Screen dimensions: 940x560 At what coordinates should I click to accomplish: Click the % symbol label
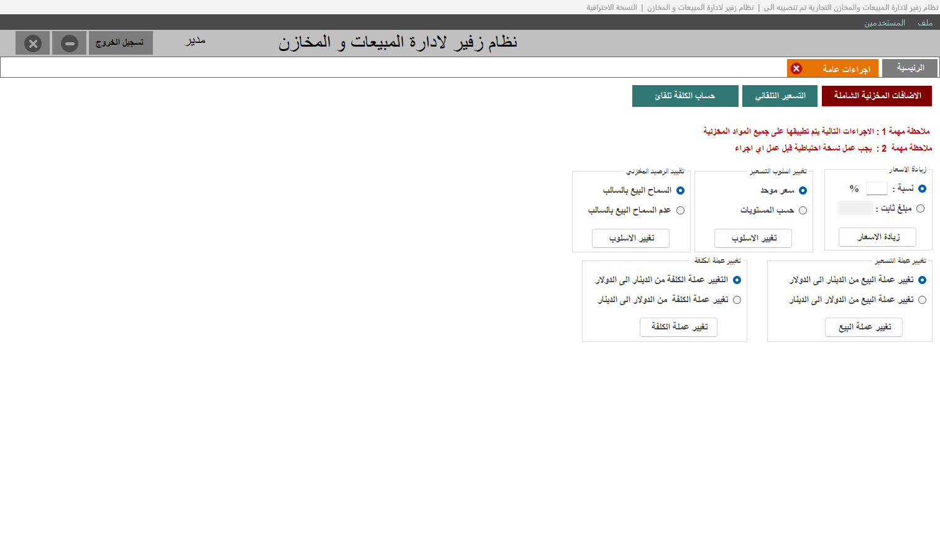854,188
